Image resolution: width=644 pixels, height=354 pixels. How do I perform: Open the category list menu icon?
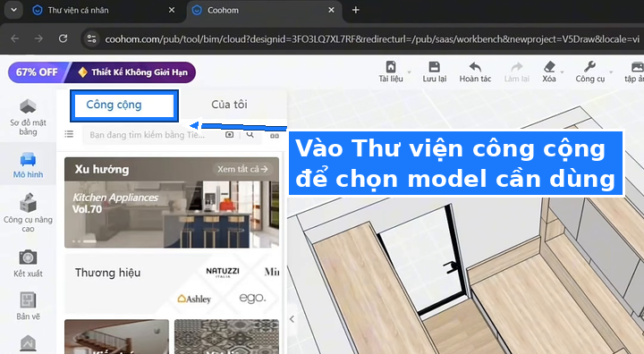tap(69, 134)
